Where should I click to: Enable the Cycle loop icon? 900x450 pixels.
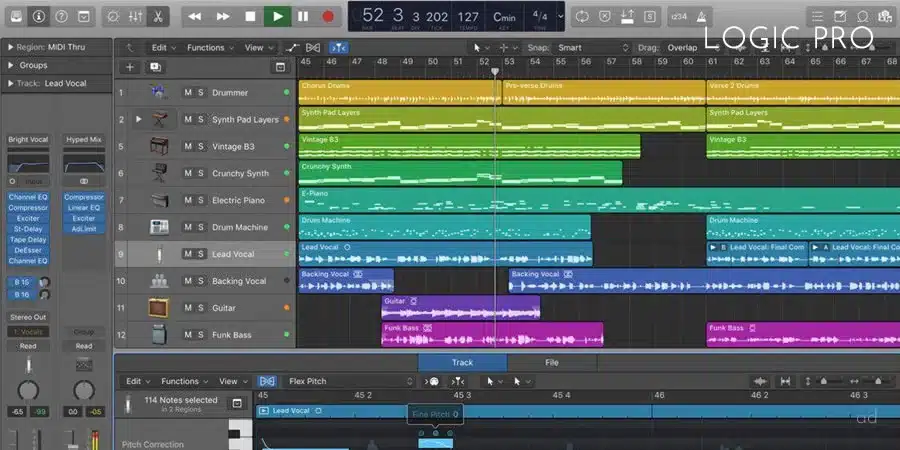click(583, 17)
